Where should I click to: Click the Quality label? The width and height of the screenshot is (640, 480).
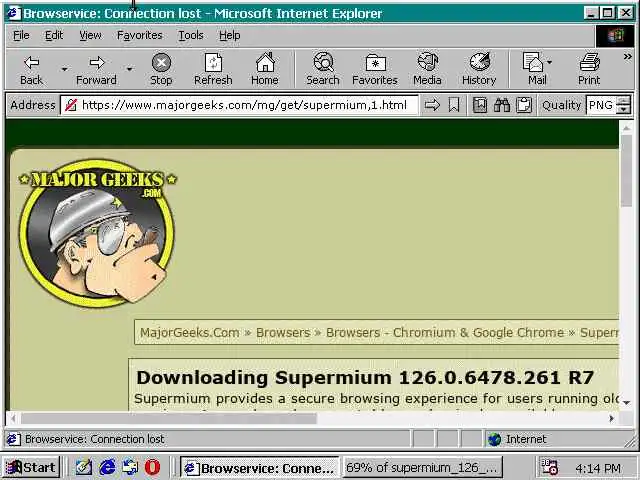pyautogui.click(x=561, y=105)
